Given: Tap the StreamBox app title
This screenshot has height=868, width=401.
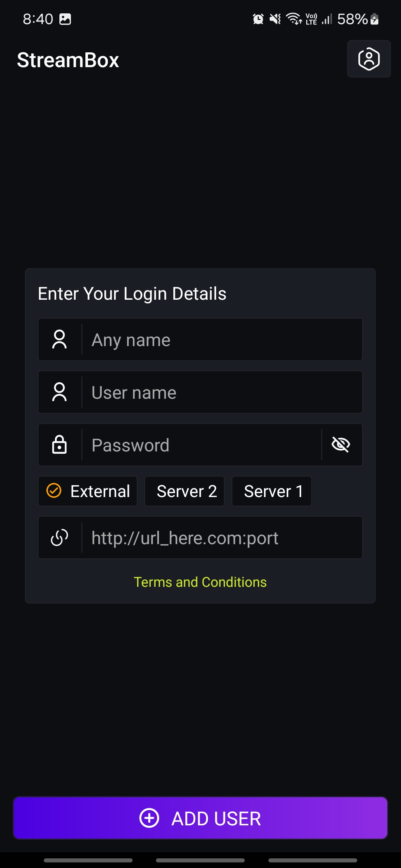Looking at the screenshot, I should pos(68,60).
